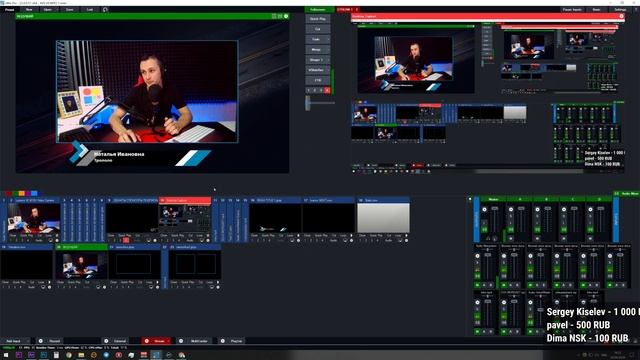The image size is (640, 360).
Task: Open bus C audio settings gear
Action: [x=564, y=209]
